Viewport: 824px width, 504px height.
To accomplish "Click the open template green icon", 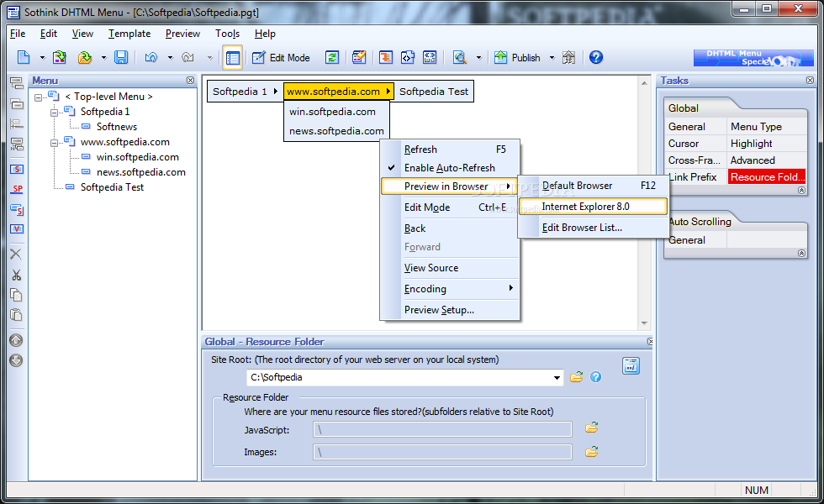I will tap(60, 57).
